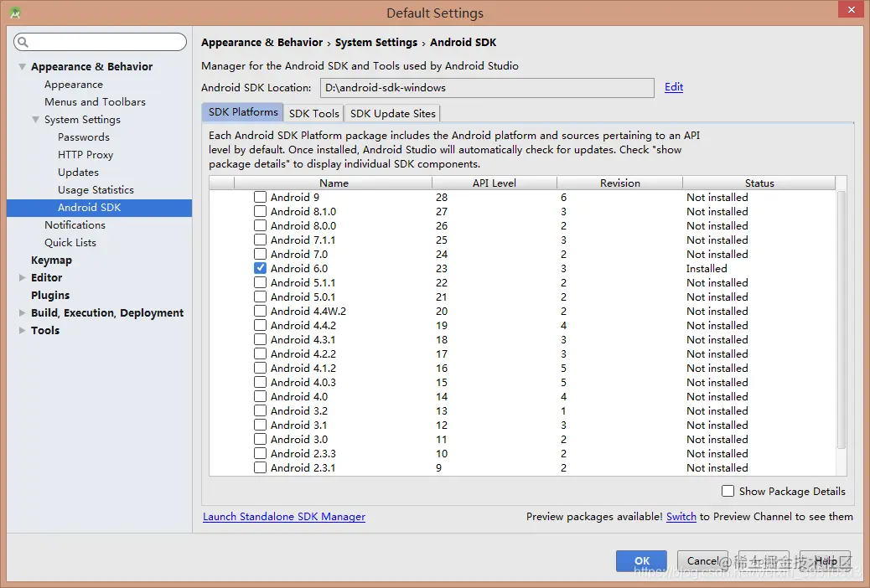Uncheck the Android 6.0 checkbox
Viewport: 870px width, 588px height.
tap(260, 269)
